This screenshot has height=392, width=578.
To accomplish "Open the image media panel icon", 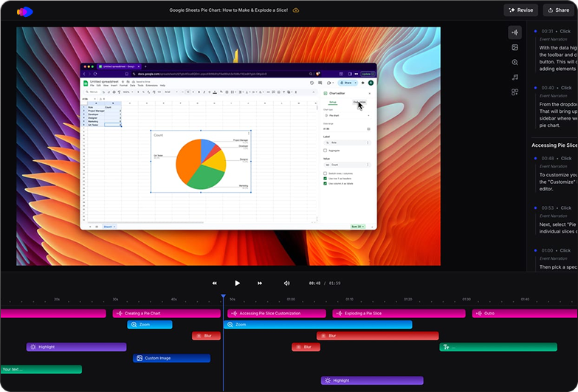I will 515,48.
